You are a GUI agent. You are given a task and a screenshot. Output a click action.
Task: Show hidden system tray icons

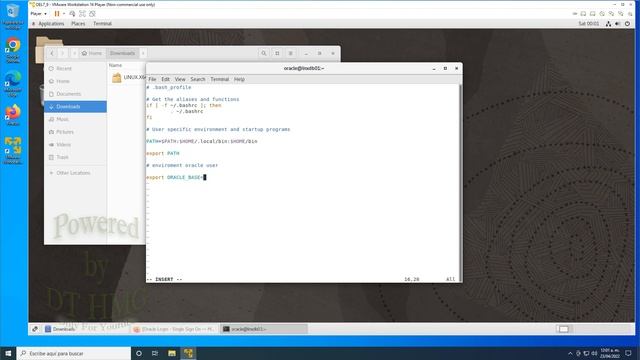coord(570,353)
